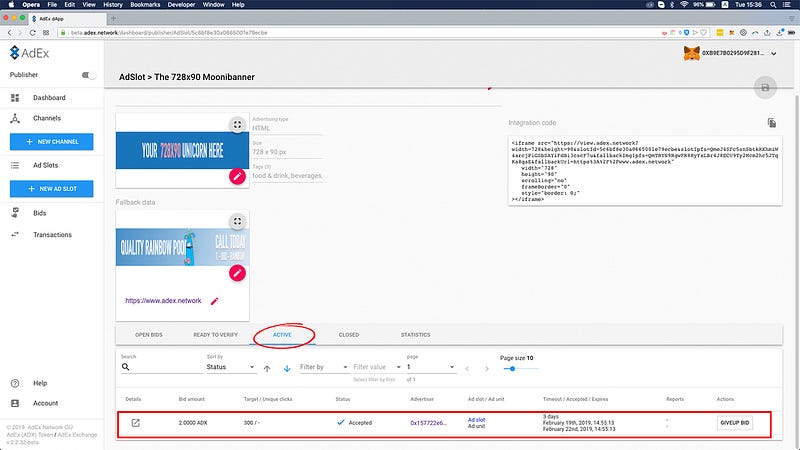The width and height of the screenshot is (800, 450).
Task: Click the New Channel button
Action: [52, 142]
